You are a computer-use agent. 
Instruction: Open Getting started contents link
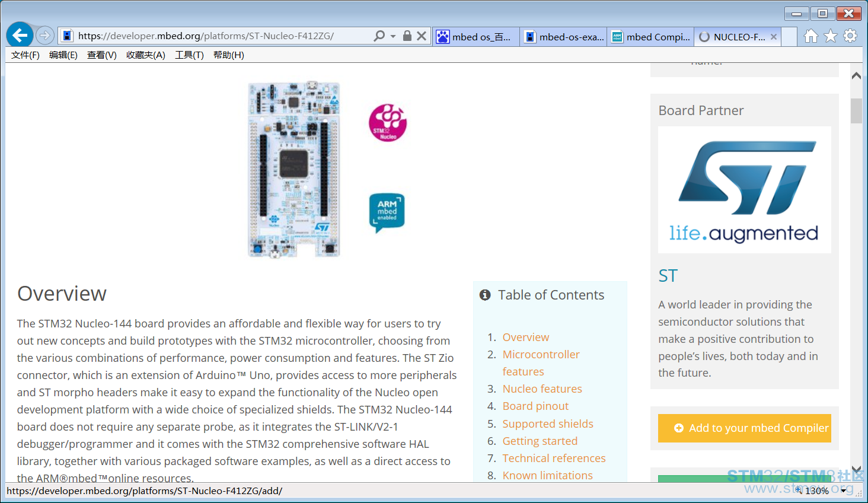(540, 441)
